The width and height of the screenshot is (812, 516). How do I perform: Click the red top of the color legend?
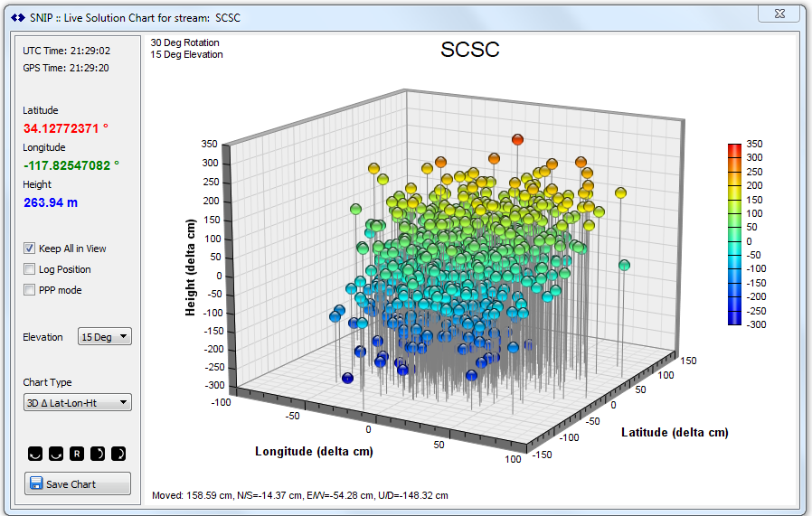coord(735,147)
